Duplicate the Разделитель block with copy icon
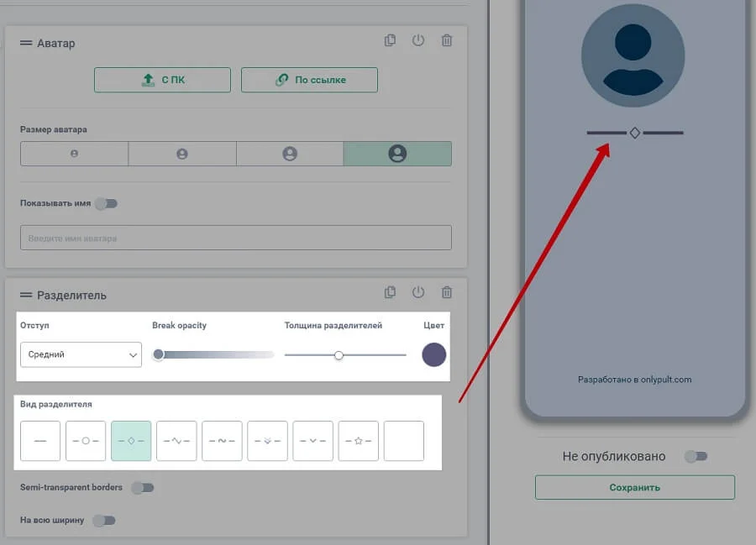The image size is (756, 545). click(x=390, y=292)
